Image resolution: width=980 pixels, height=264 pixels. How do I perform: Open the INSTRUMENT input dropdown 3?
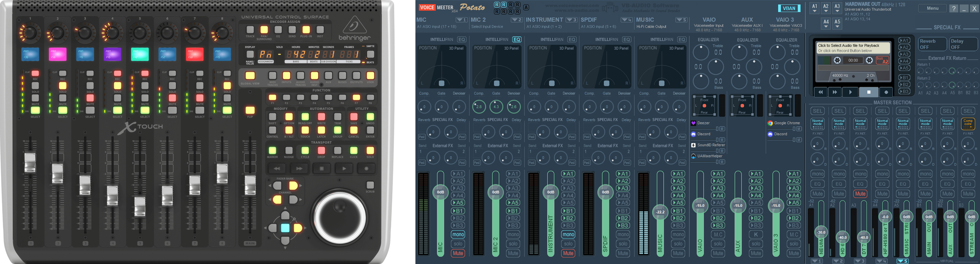(571, 20)
